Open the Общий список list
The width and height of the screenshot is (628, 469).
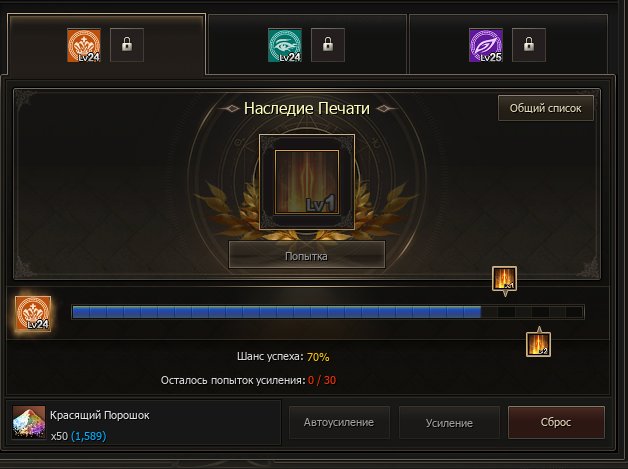(x=545, y=108)
